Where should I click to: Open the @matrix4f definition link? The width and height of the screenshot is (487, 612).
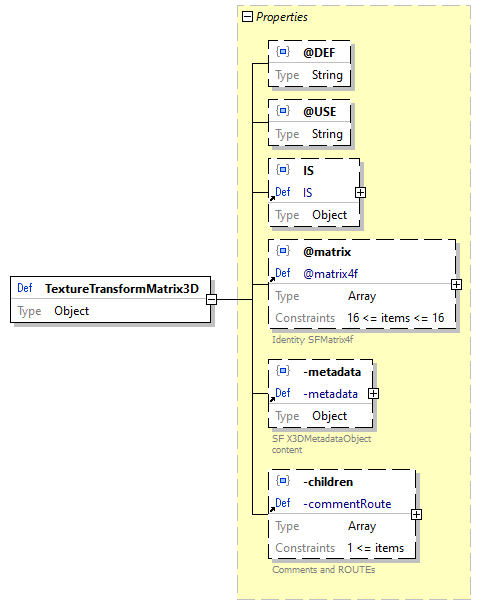tap(331, 274)
